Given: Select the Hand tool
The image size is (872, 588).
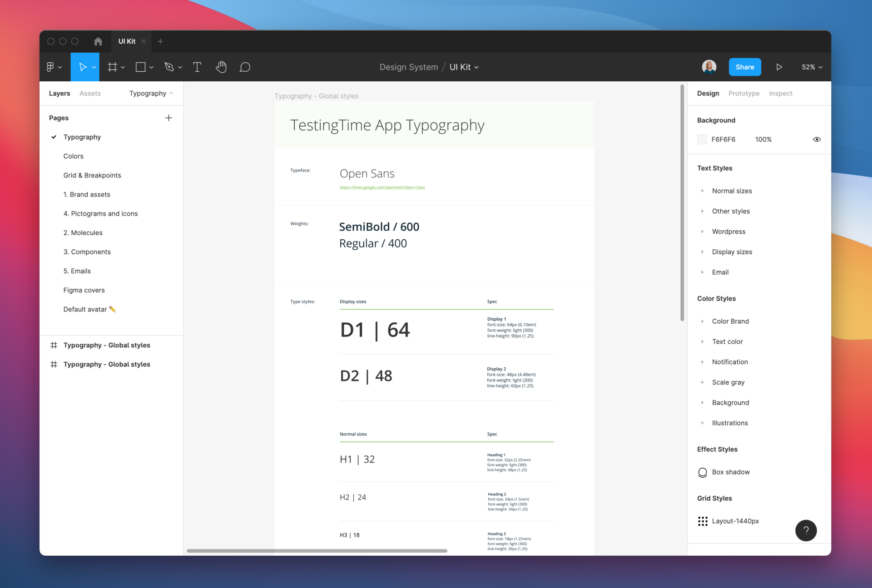Looking at the screenshot, I should point(221,67).
